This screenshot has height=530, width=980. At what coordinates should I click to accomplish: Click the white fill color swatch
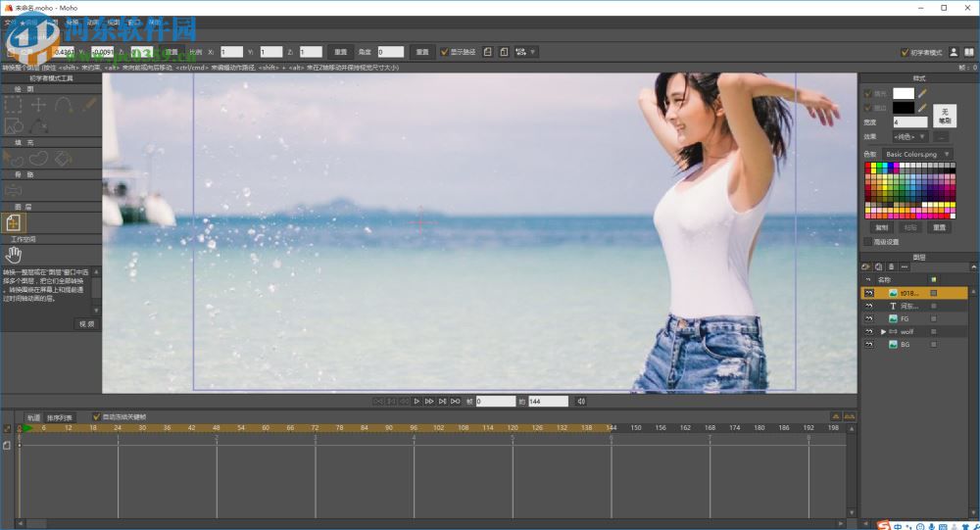point(903,93)
